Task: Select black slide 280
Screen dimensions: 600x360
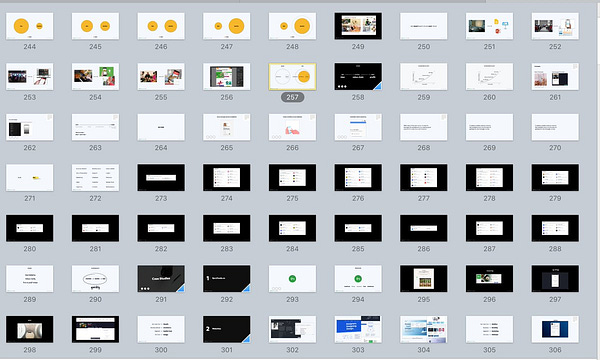Action: pyautogui.click(x=29, y=228)
